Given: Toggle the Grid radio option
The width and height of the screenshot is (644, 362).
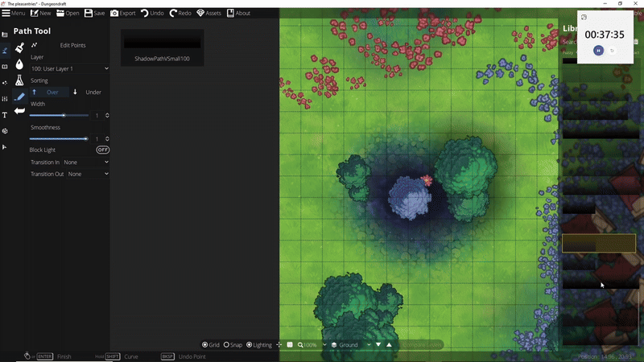Looking at the screenshot, I should click(205, 345).
